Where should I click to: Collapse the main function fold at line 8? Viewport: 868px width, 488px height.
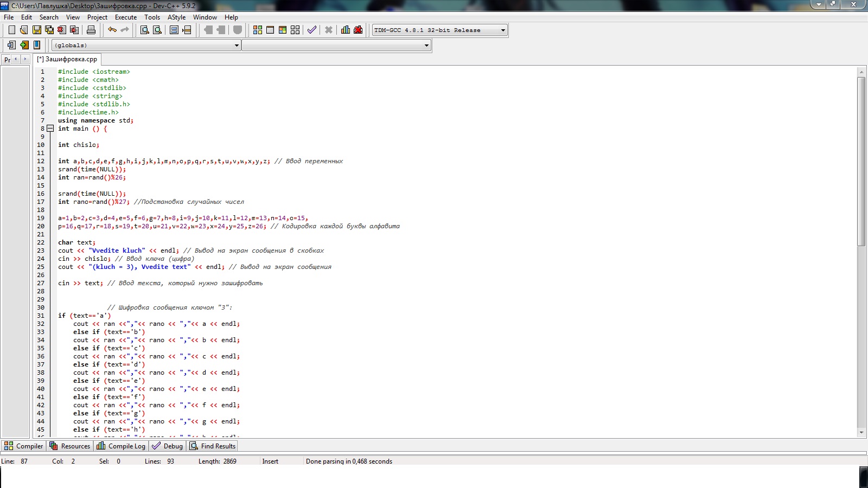click(50, 129)
